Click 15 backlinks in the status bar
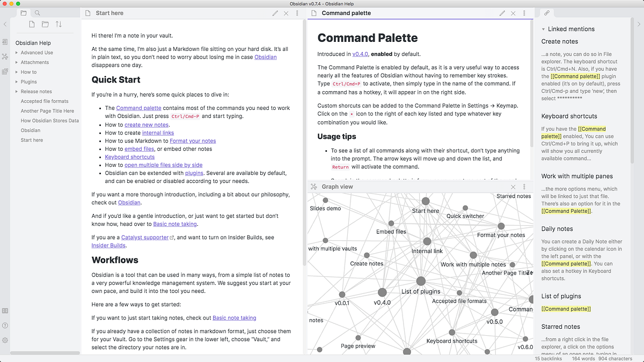Image resolution: width=644 pixels, height=362 pixels. point(548,358)
